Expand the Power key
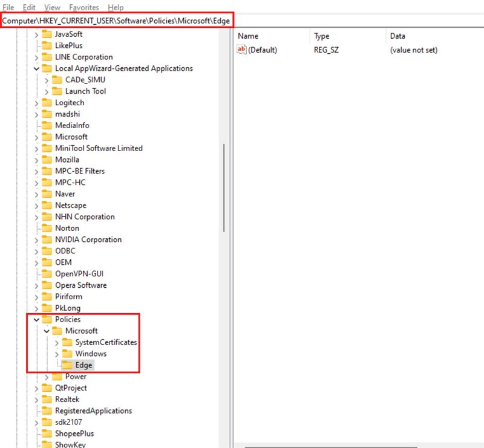 [47, 377]
